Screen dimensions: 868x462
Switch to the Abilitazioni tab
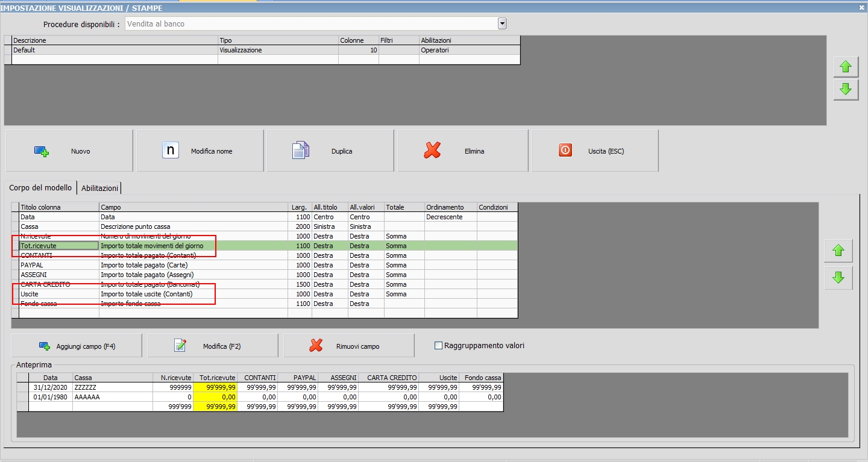[x=100, y=188]
